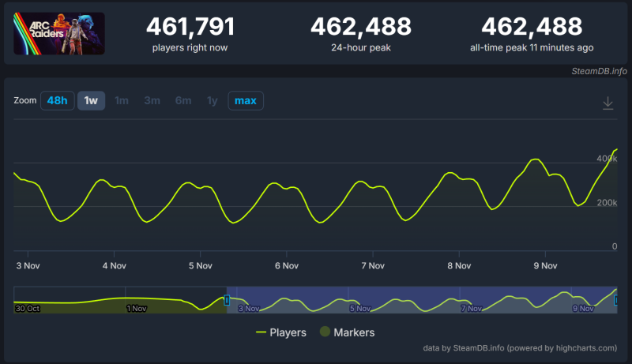Click the 3 Nov axis label
Image resolution: width=632 pixels, height=364 pixels.
pos(28,266)
